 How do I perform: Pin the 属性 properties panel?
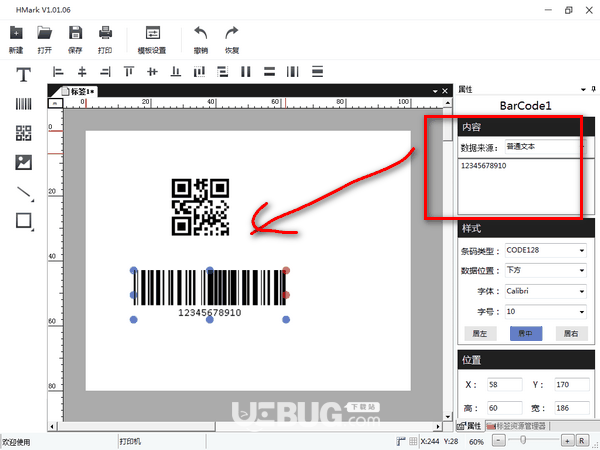(593, 89)
